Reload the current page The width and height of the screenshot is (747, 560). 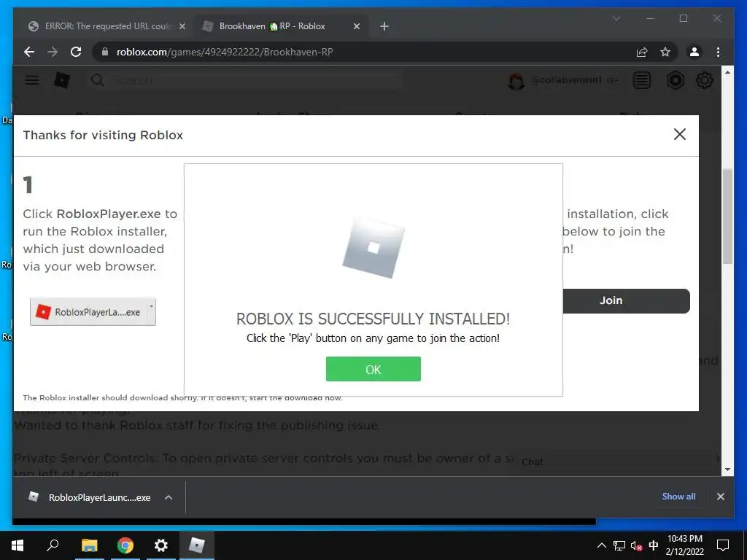coord(76,52)
